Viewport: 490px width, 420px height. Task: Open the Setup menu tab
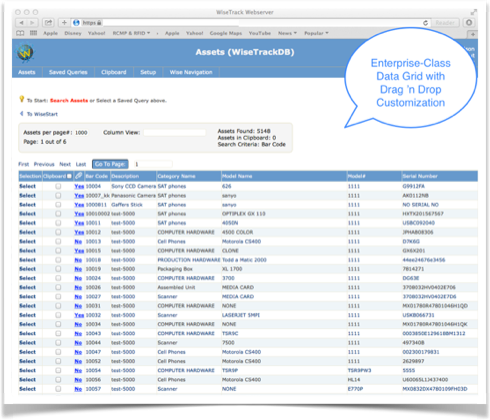[148, 72]
